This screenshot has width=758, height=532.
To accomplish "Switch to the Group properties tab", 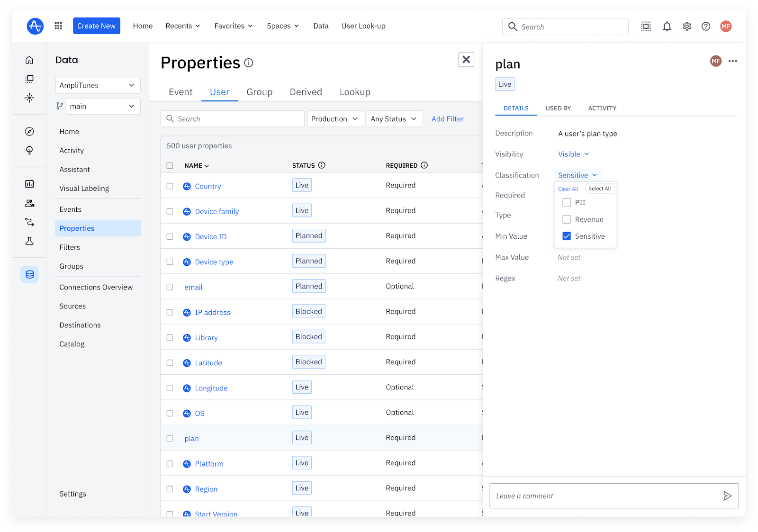I will pyautogui.click(x=260, y=92).
